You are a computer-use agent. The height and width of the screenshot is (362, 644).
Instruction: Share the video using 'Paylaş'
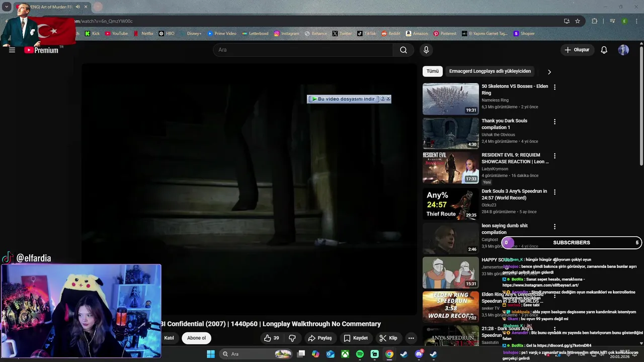tap(320, 338)
